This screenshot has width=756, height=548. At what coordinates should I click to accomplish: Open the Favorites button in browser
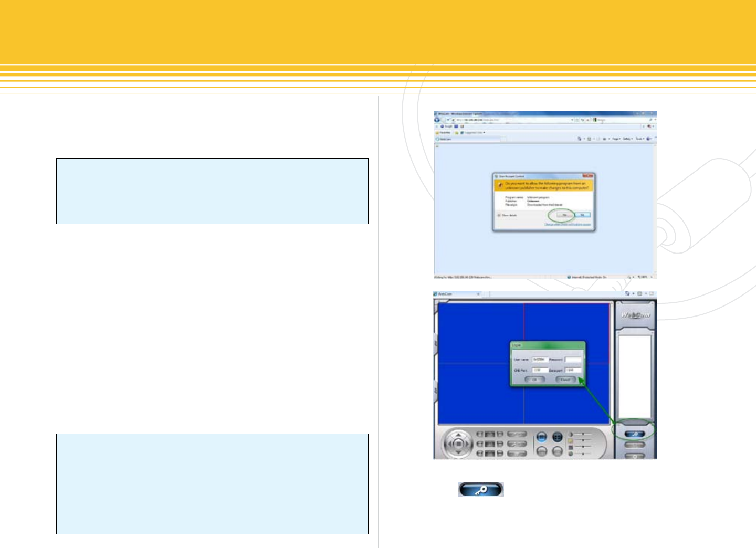pos(442,133)
